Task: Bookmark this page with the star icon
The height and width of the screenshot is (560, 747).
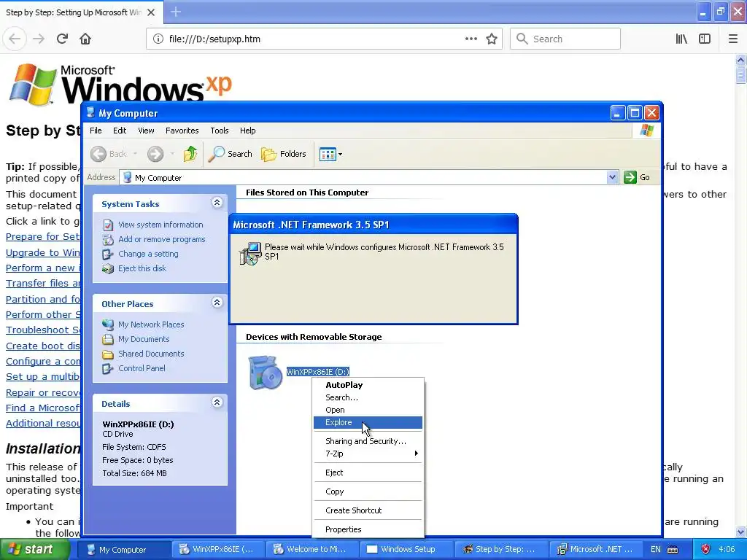Action: tap(492, 39)
